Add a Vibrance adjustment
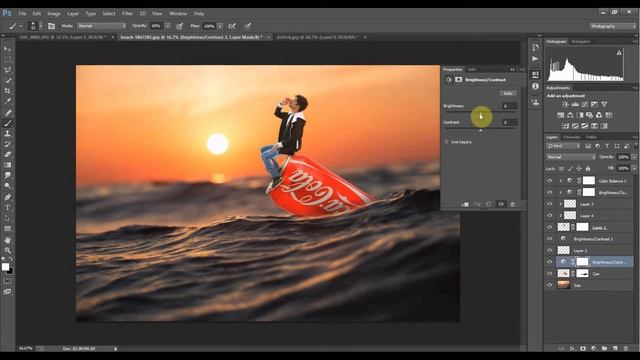 604,104
